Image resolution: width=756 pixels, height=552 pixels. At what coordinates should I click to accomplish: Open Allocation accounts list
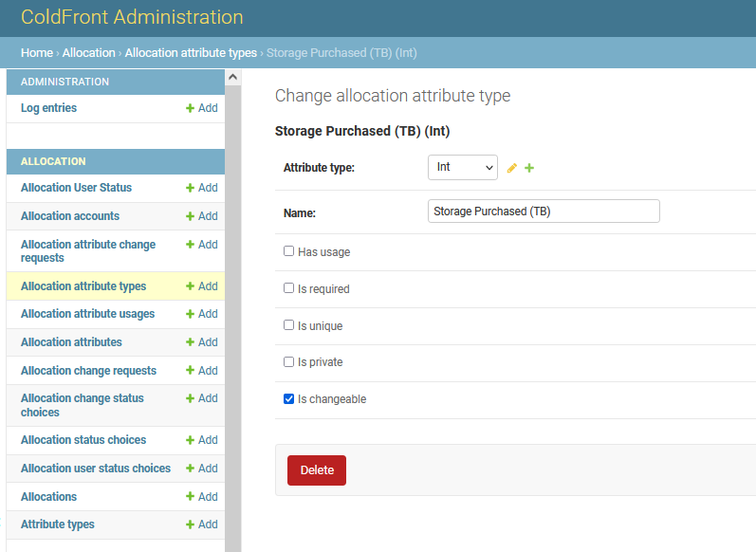click(x=70, y=216)
